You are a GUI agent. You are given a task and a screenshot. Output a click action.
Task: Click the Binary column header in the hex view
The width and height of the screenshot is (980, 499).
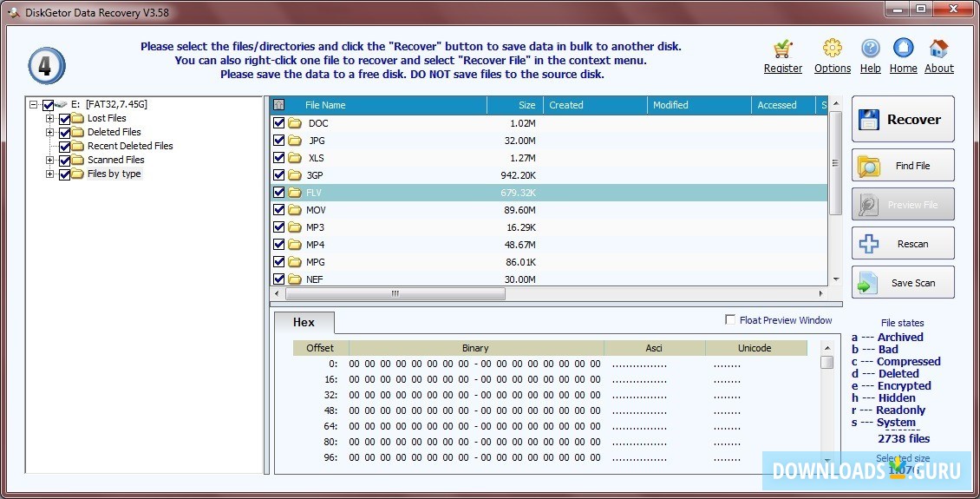click(475, 348)
